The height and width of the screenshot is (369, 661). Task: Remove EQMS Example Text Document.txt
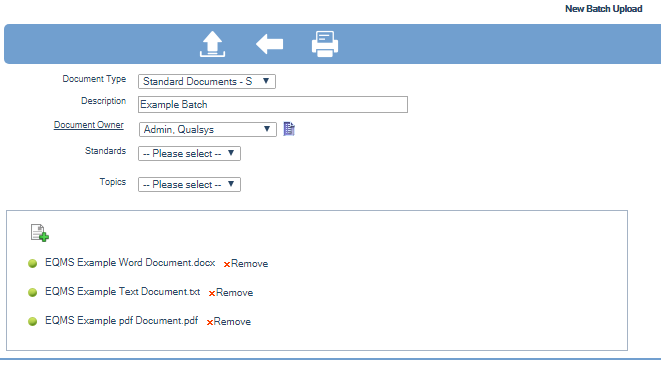pyautogui.click(x=231, y=293)
